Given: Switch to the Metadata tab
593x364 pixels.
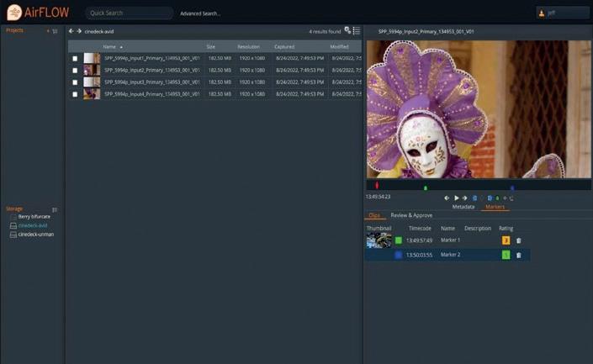Looking at the screenshot, I should point(463,207).
